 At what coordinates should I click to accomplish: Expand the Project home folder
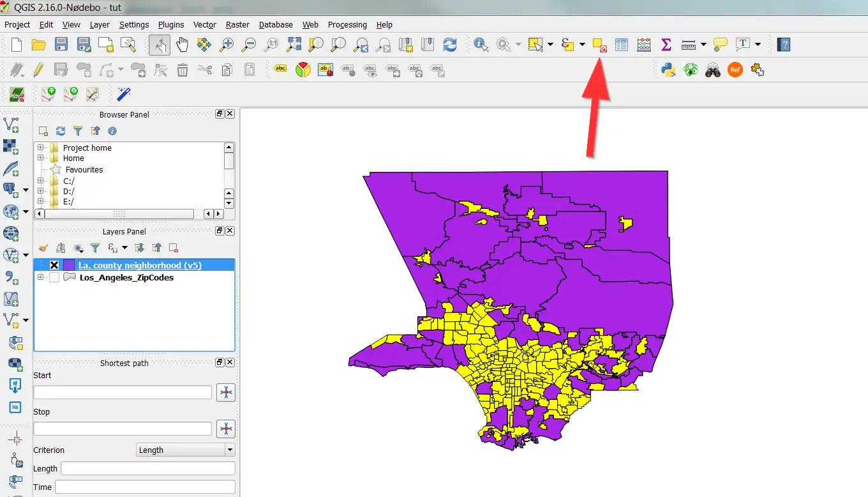click(x=41, y=148)
